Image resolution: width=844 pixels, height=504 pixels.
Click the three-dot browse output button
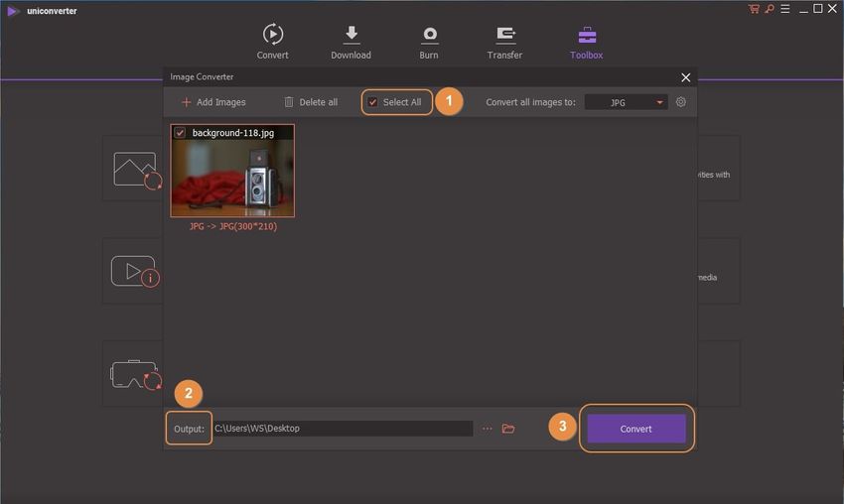click(487, 429)
